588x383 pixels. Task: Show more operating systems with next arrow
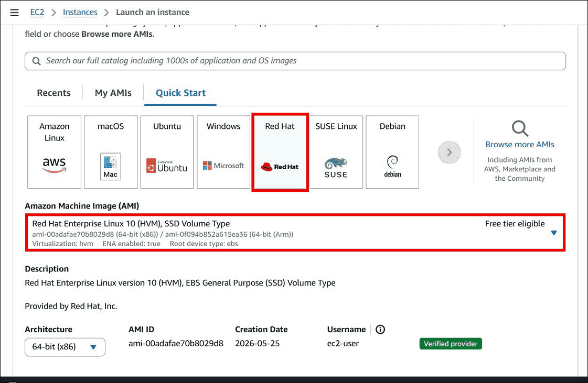click(x=449, y=152)
